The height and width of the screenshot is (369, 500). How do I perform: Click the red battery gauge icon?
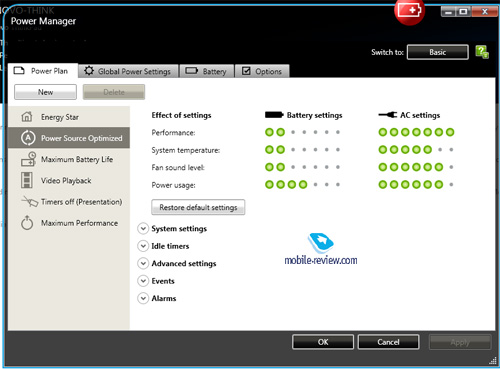(x=410, y=12)
